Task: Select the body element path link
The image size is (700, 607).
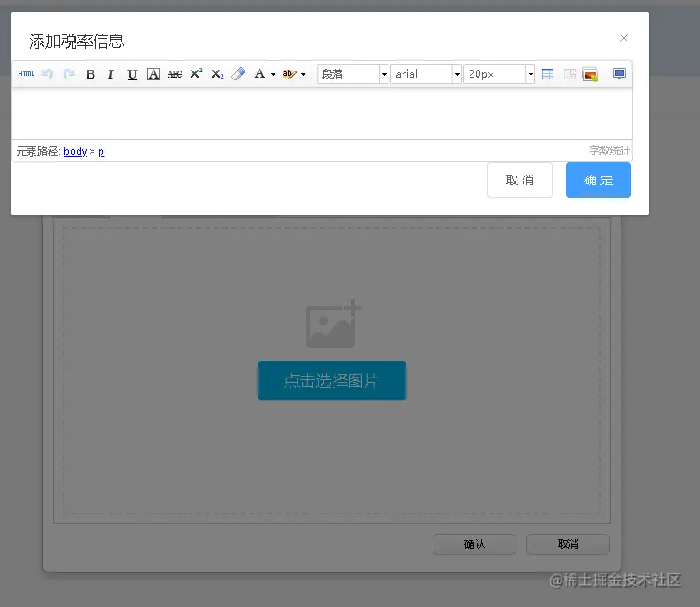Action: (x=75, y=152)
